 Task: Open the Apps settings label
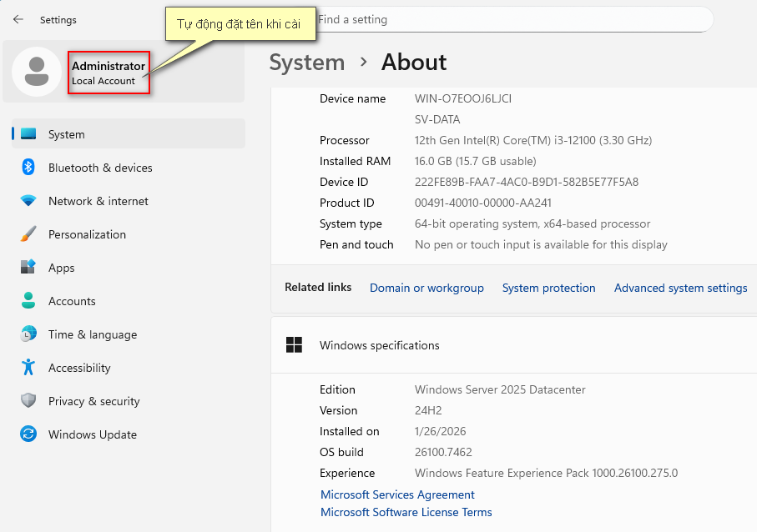coord(61,269)
